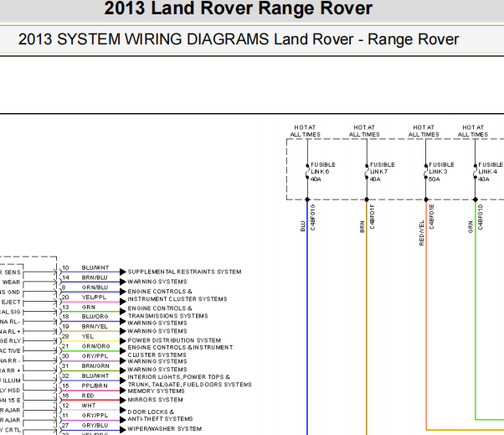Click the '2013 Land Rover Range Rover' page heading
This screenshot has width=504, height=435.
pos(238,8)
